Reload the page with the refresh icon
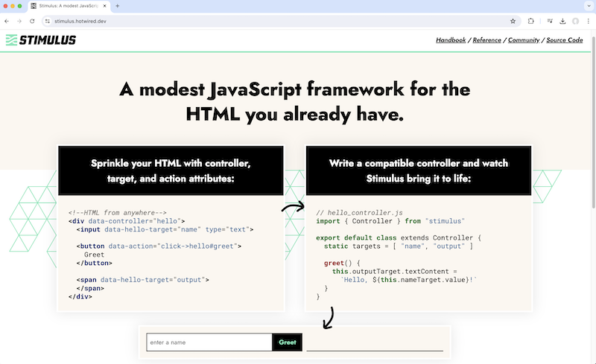 tap(33, 21)
